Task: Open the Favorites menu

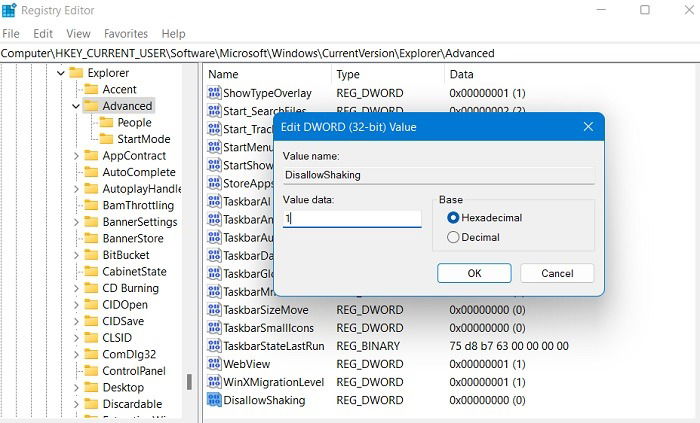Action: pos(125,33)
